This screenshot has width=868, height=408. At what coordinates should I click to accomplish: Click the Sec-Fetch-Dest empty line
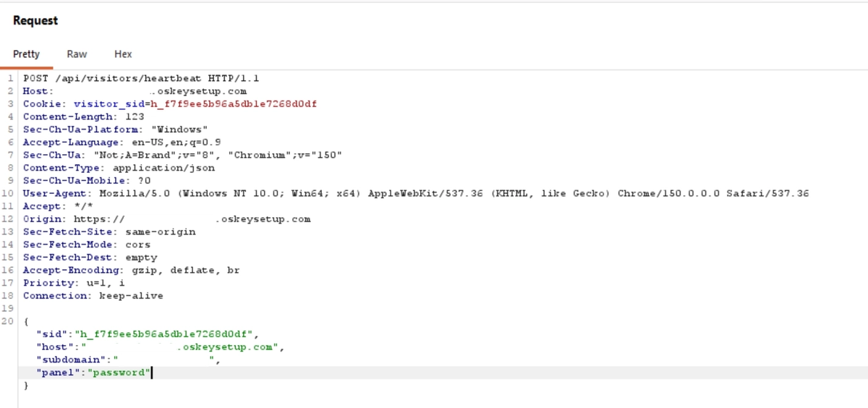pos(90,258)
